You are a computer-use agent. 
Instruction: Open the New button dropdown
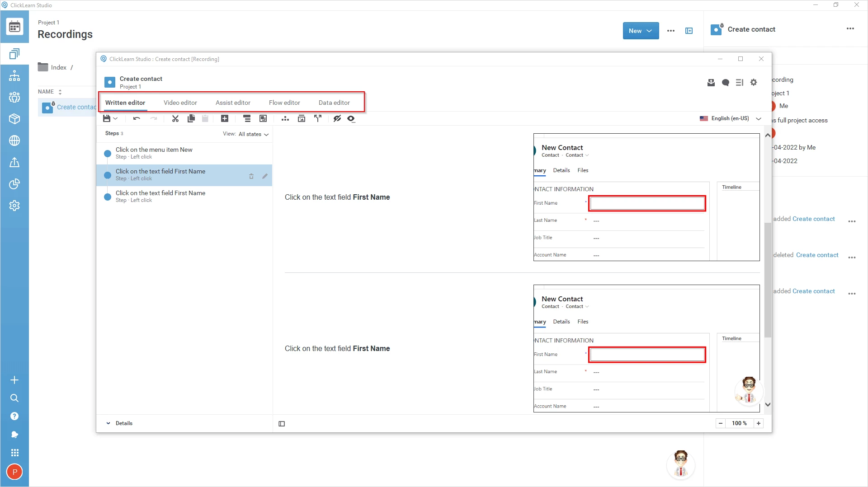(641, 31)
